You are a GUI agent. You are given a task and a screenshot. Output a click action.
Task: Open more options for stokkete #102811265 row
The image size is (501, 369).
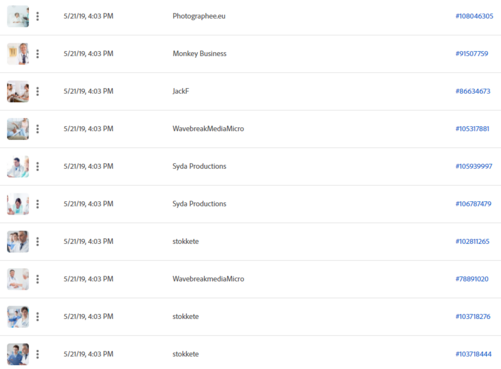pos(38,241)
